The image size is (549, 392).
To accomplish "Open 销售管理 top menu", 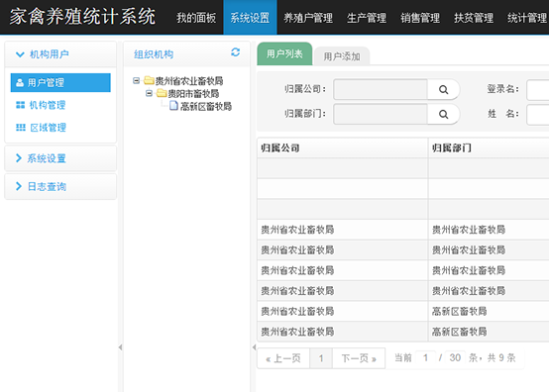I will coord(420,18).
